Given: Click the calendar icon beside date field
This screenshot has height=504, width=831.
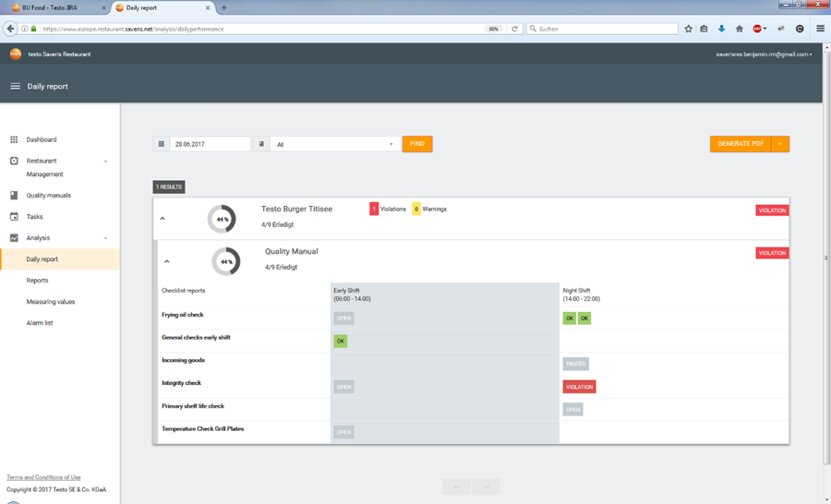Looking at the screenshot, I should [x=162, y=144].
